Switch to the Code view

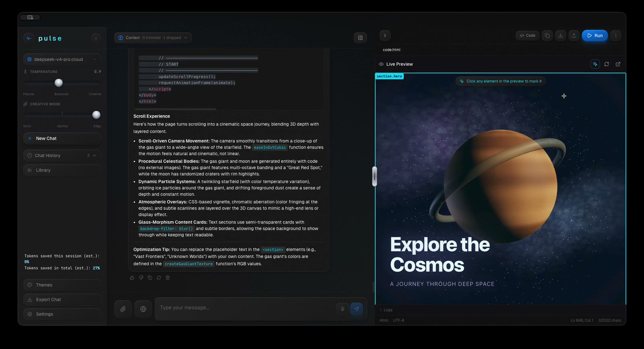pos(527,35)
